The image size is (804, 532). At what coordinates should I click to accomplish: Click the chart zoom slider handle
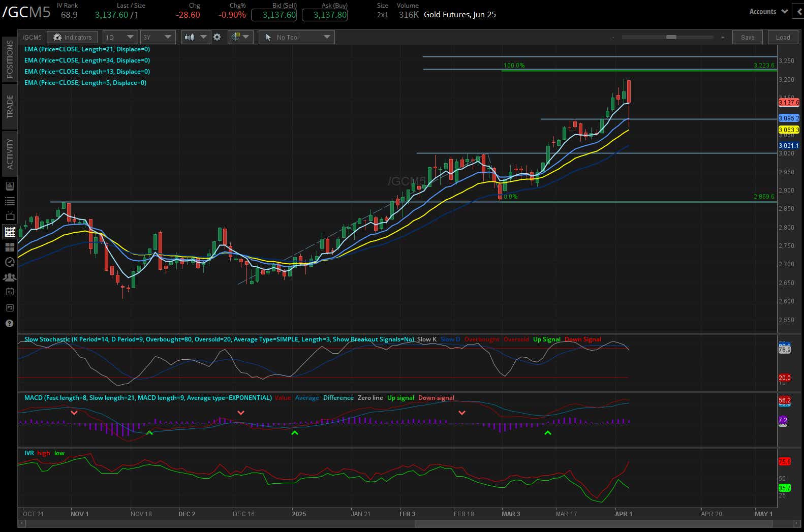[x=671, y=37]
